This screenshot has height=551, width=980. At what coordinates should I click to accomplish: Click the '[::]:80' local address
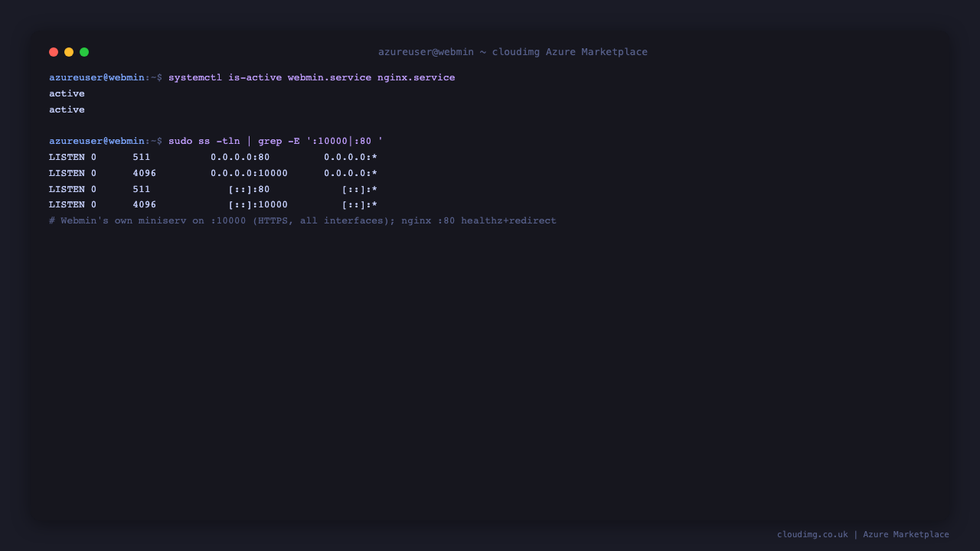pyautogui.click(x=250, y=189)
